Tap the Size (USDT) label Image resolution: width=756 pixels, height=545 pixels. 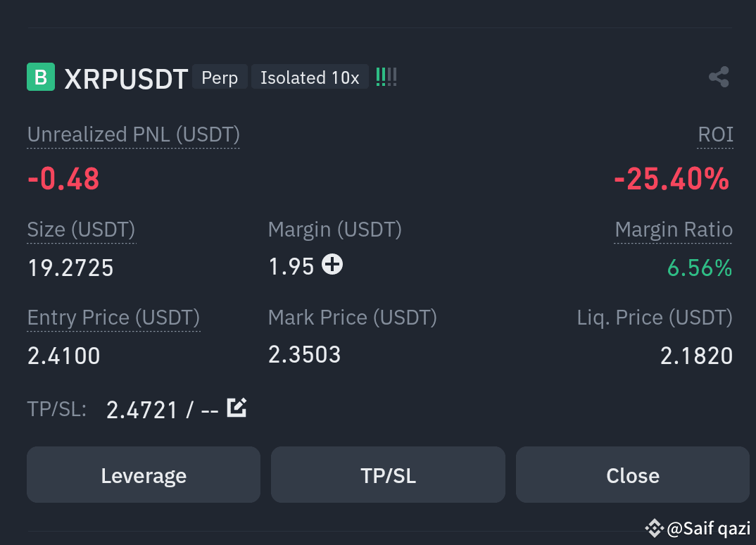click(82, 230)
